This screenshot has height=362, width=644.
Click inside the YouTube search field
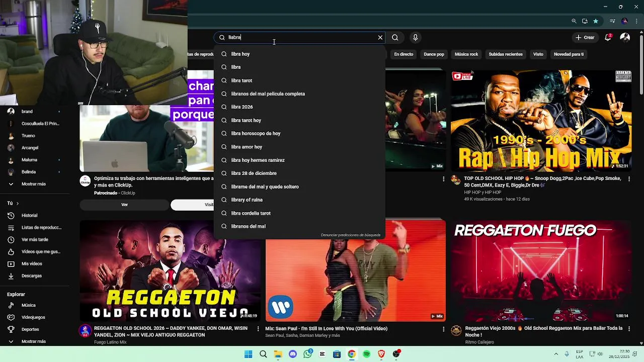pos(299,37)
